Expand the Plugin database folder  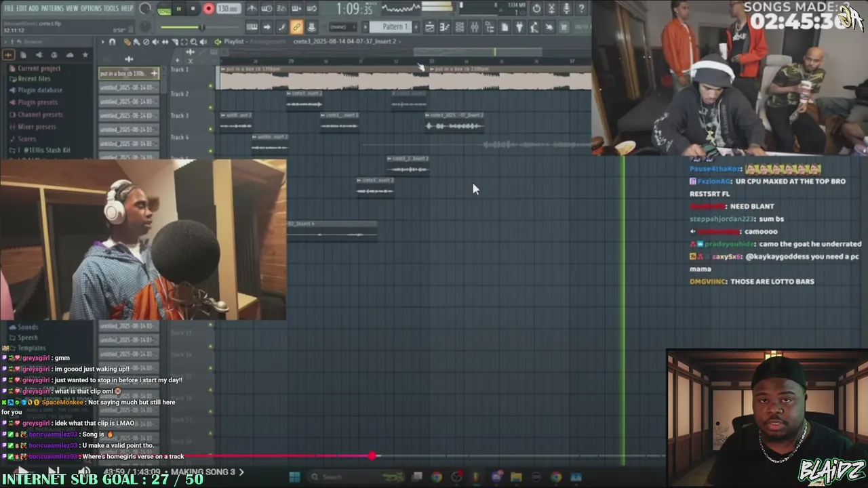pos(40,90)
